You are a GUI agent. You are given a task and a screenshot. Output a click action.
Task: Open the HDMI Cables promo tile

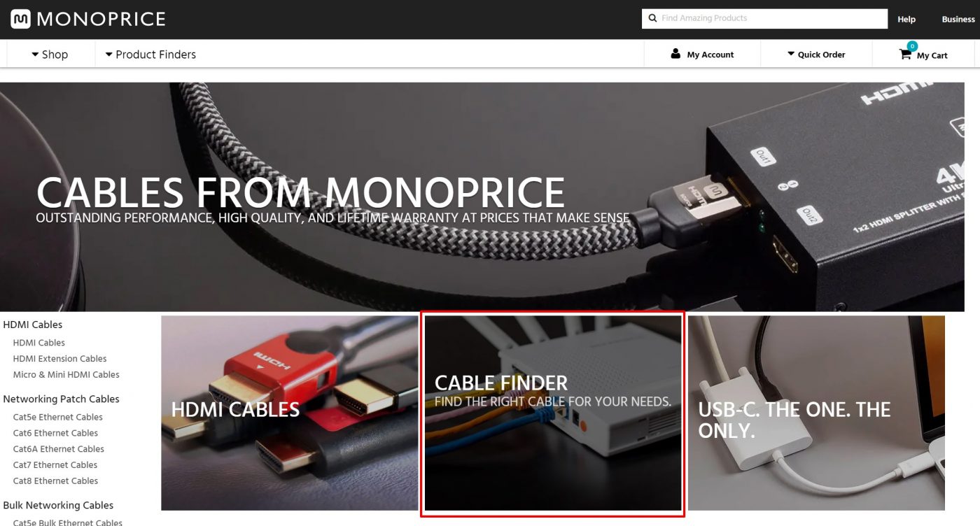290,413
